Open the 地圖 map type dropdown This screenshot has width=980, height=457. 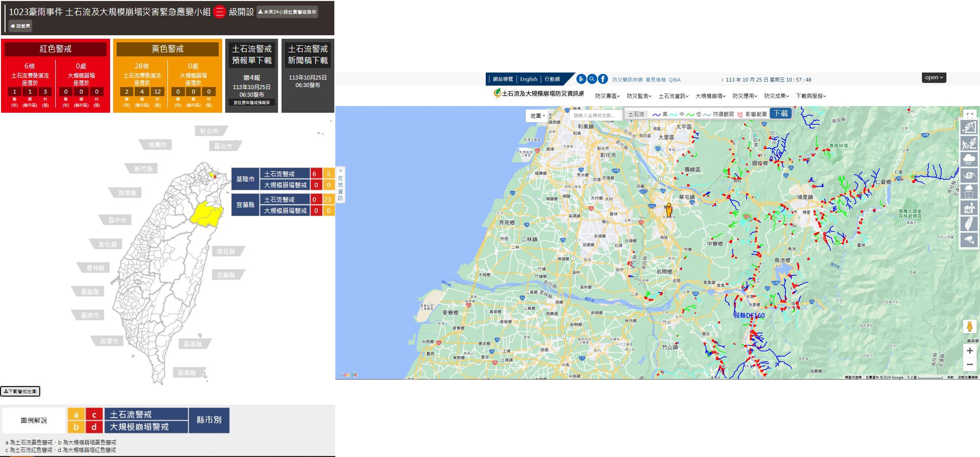(x=537, y=115)
